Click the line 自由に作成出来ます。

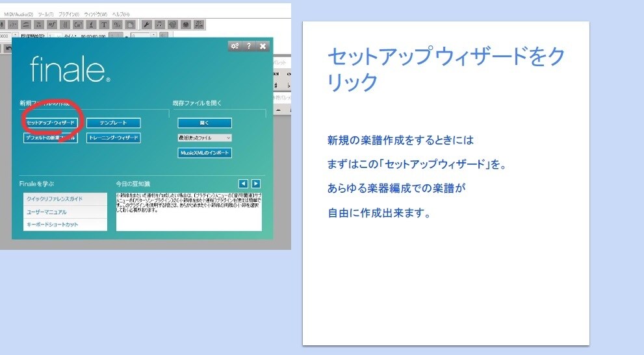tap(379, 213)
